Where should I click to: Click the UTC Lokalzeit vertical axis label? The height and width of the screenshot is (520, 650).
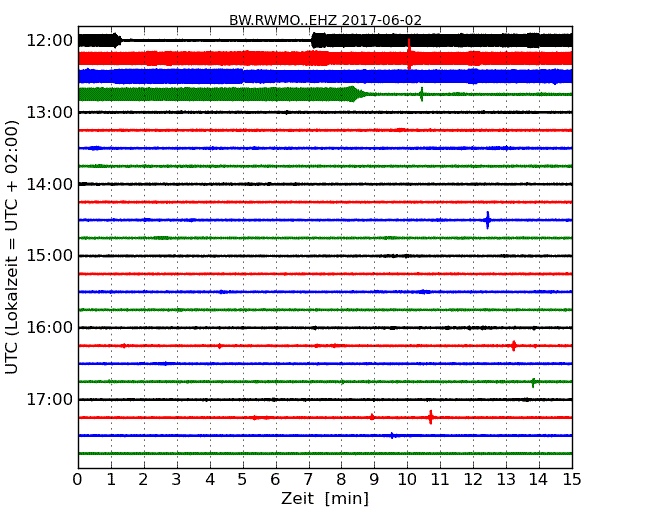(12, 247)
